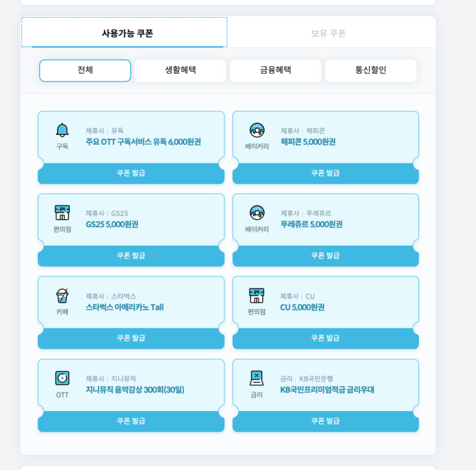Click the 뚜레쥬르 5,000원권 title text
476x470 pixels.
click(x=311, y=224)
